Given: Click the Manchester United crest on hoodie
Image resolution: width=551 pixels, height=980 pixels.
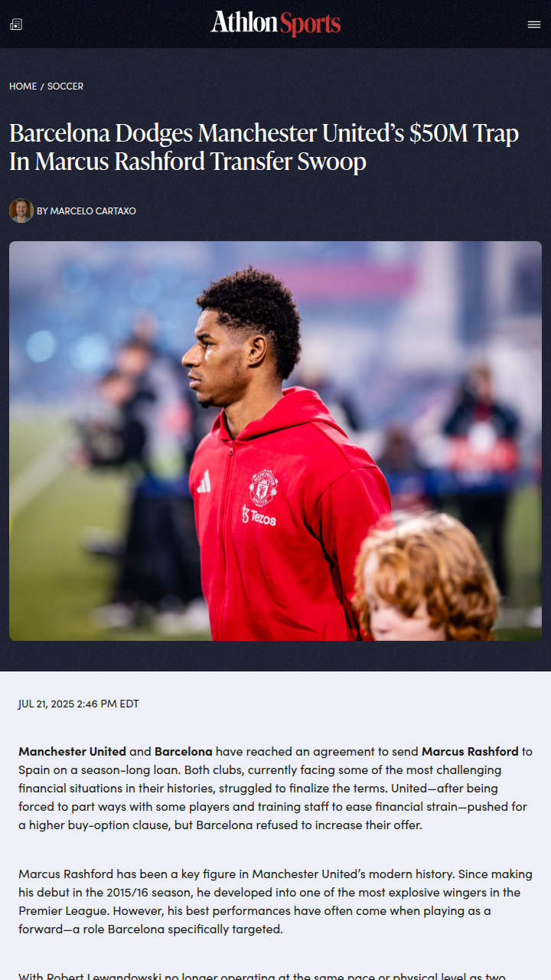Looking at the screenshot, I should (262, 486).
